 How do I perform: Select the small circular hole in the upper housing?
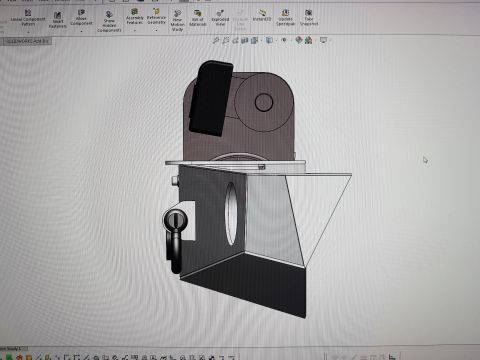pyautogui.click(x=264, y=102)
